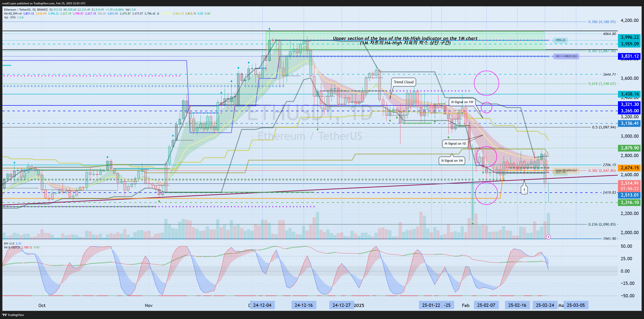Click the 3,959.09 price label
Screen dimensions: 644x319
point(630,44)
